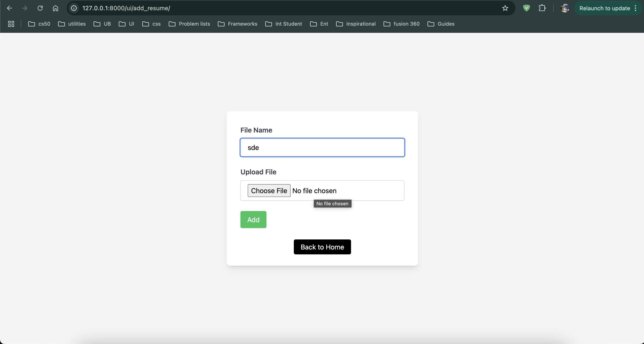This screenshot has width=644, height=344.
Task: Focus the File Name text field
Action: click(x=322, y=148)
